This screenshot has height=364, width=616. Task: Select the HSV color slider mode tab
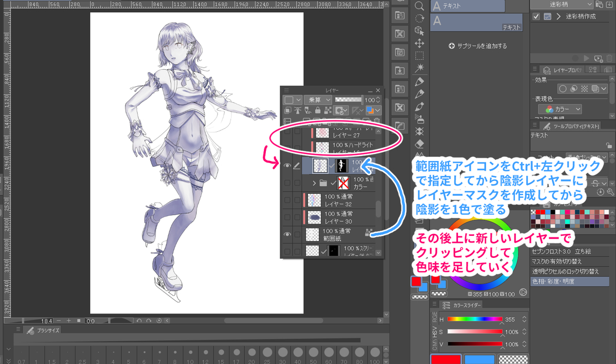pos(435,332)
